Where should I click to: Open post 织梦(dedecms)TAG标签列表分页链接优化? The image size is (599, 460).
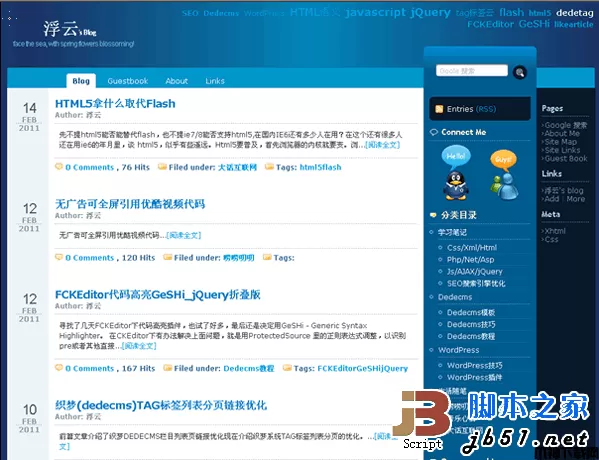point(161,405)
